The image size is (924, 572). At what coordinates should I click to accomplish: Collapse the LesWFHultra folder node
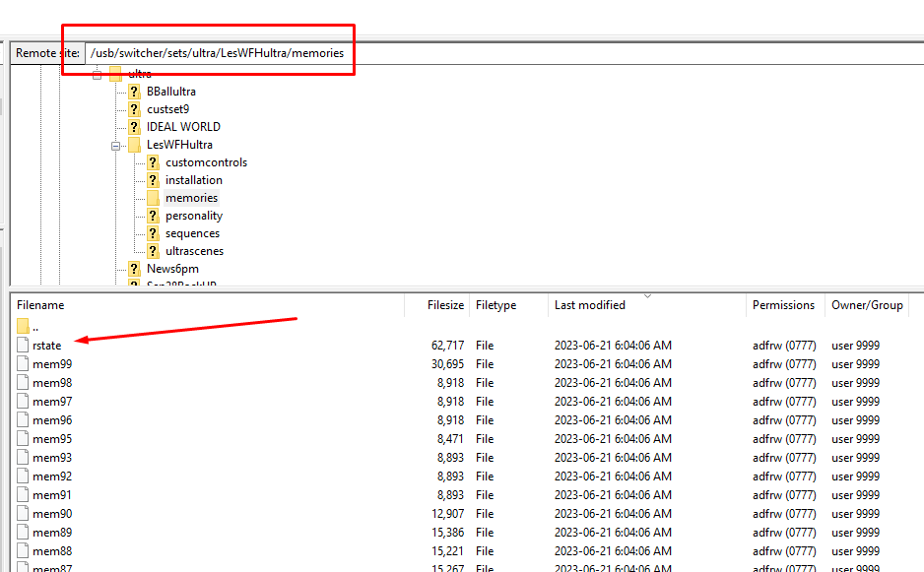(x=116, y=146)
